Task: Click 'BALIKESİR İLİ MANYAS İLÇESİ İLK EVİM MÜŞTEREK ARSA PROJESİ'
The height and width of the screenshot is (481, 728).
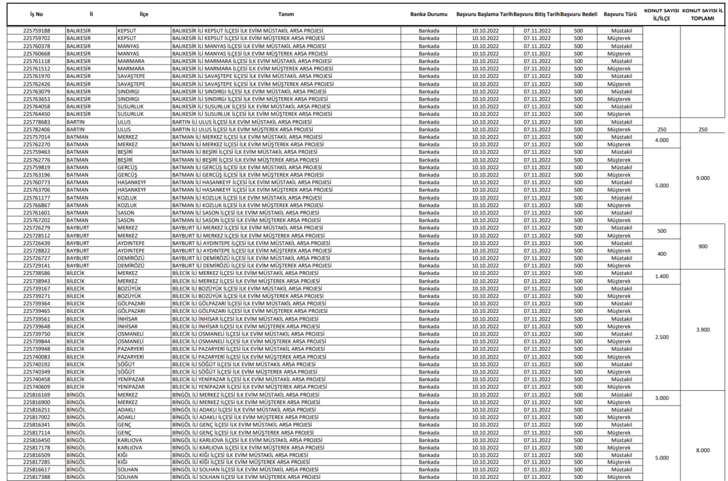Action: pos(249,54)
